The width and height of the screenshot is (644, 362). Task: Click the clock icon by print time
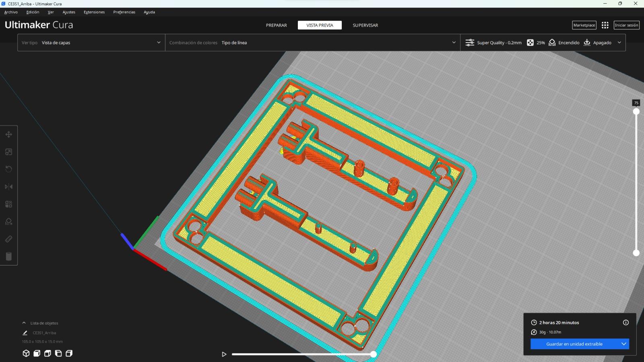(534, 323)
